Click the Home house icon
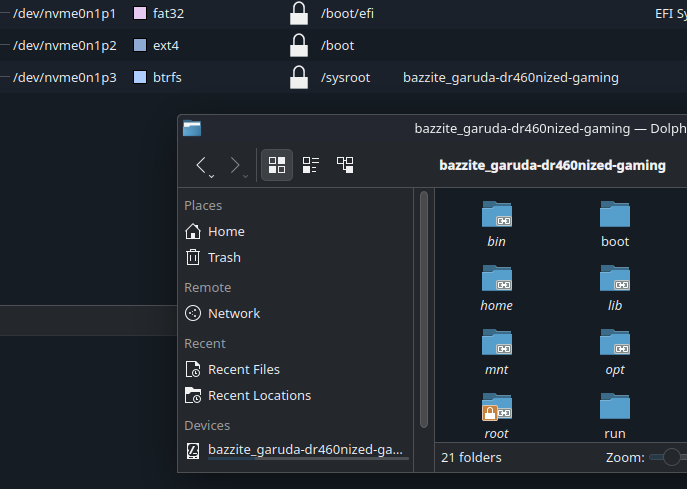This screenshot has height=489, width=687. pyautogui.click(x=193, y=231)
